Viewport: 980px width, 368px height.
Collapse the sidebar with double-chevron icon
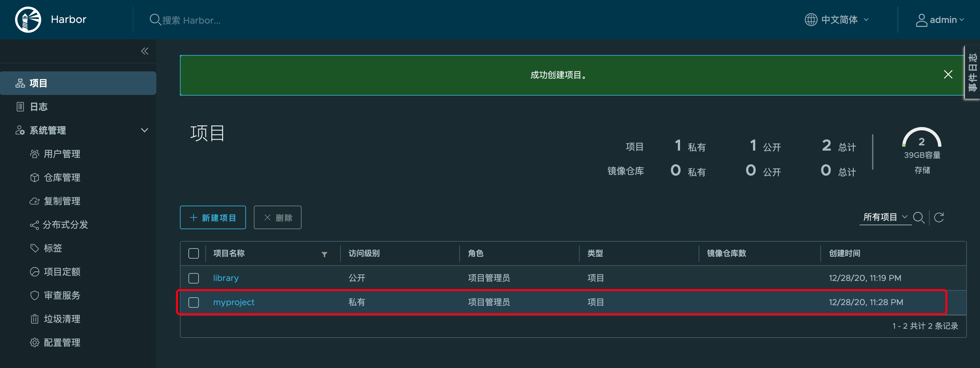(145, 51)
